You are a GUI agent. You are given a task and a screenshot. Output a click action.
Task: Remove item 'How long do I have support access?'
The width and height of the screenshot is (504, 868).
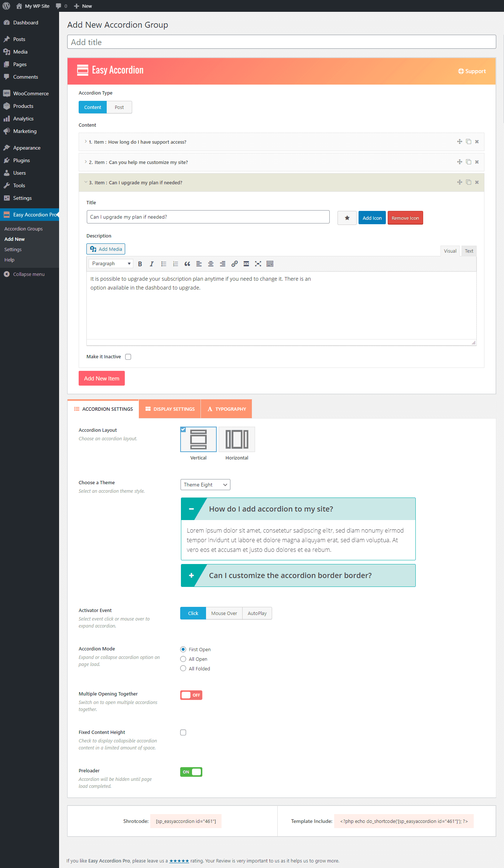tap(477, 141)
